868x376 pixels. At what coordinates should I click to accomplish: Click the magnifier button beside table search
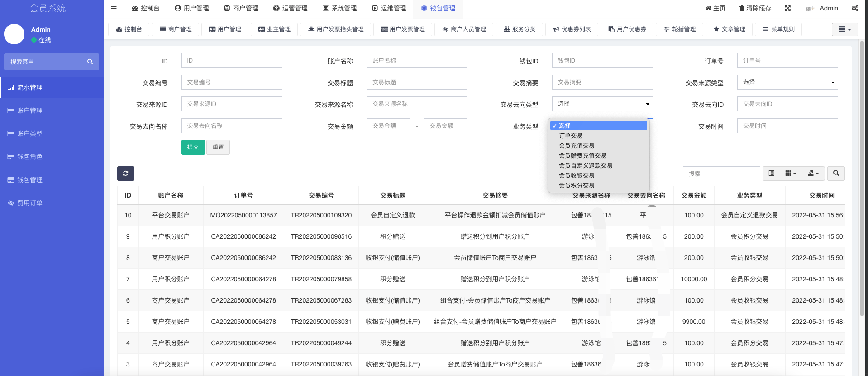coord(836,173)
